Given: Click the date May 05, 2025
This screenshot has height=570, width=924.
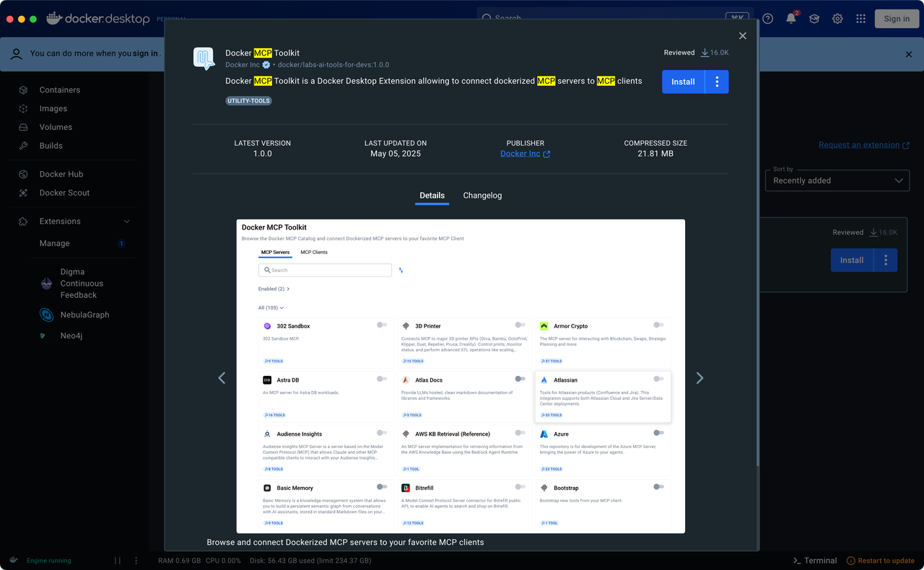Looking at the screenshot, I should (x=396, y=154).
